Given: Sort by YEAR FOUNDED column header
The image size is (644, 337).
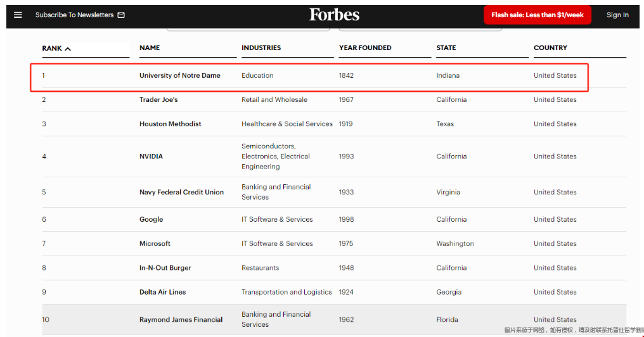Looking at the screenshot, I should pos(365,48).
